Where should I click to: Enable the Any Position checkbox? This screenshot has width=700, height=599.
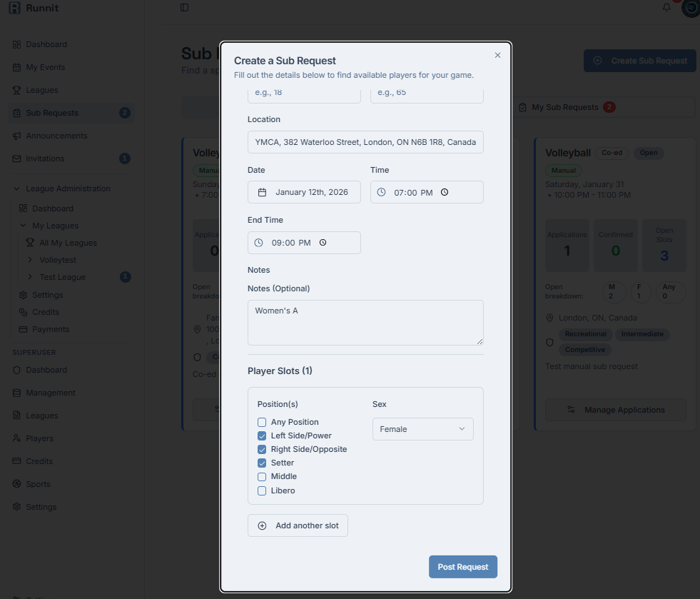(262, 422)
